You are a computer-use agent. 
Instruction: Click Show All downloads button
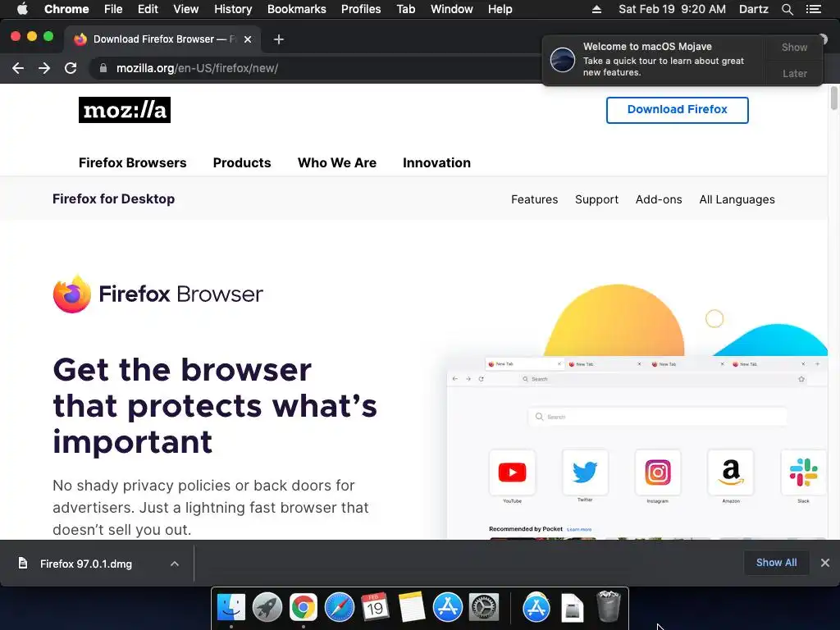pyautogui.click(x=776, y=563)
